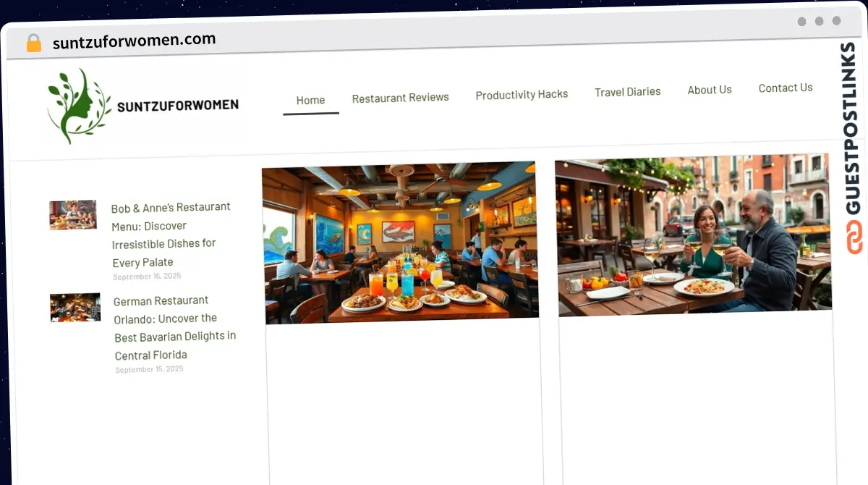The image size is (868, 485).
Task: Open the outdoor dining couple featured image
Action: (694, 235)
